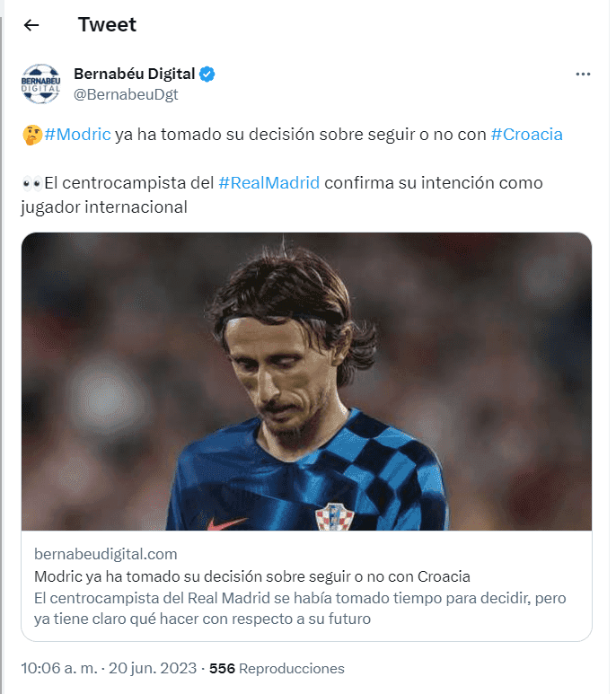
Task: Click the 20 jun. 2023 date
Action: pos(153,668)
